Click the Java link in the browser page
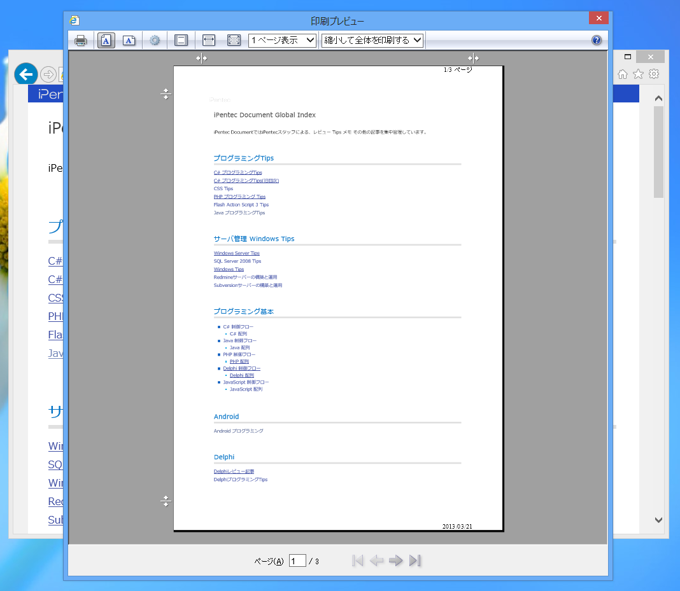The image size is (680, 591). 56,353
